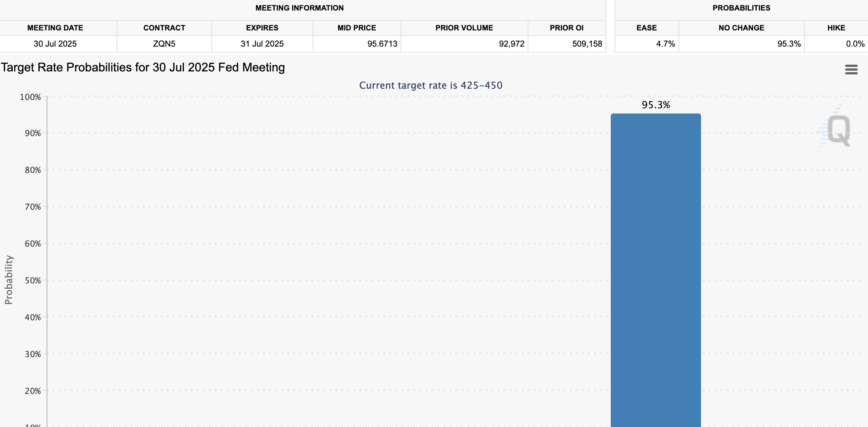Image resolution: width=868 pixels, height=427 pixels.
Task: Click the Probability y-axis title
Action: point(8,280)
